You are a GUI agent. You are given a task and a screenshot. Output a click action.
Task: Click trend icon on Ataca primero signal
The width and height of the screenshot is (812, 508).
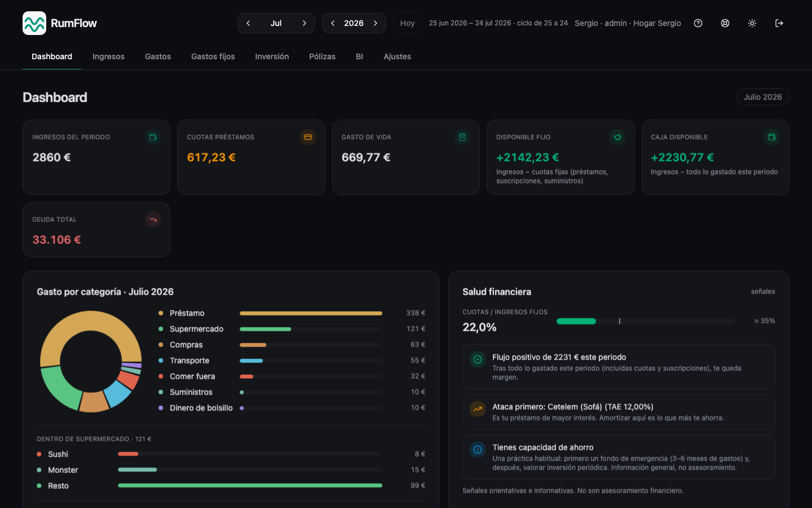point(478,409)
